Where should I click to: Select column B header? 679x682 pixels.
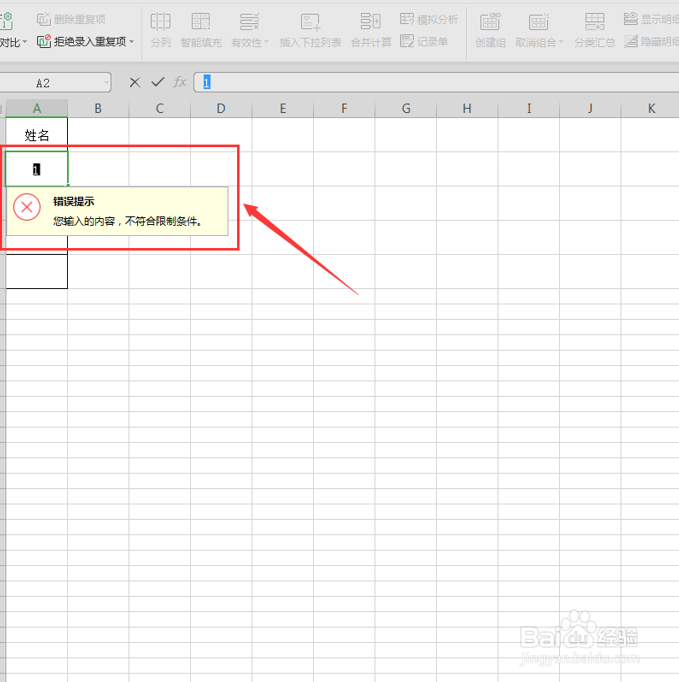click(x=98, y=108)
